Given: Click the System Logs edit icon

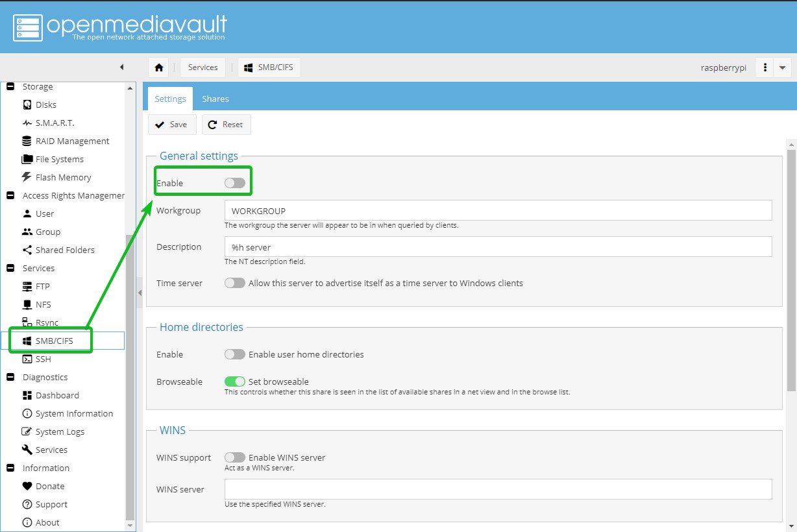Looking at the screenshot, I should (x=27, y=431).
